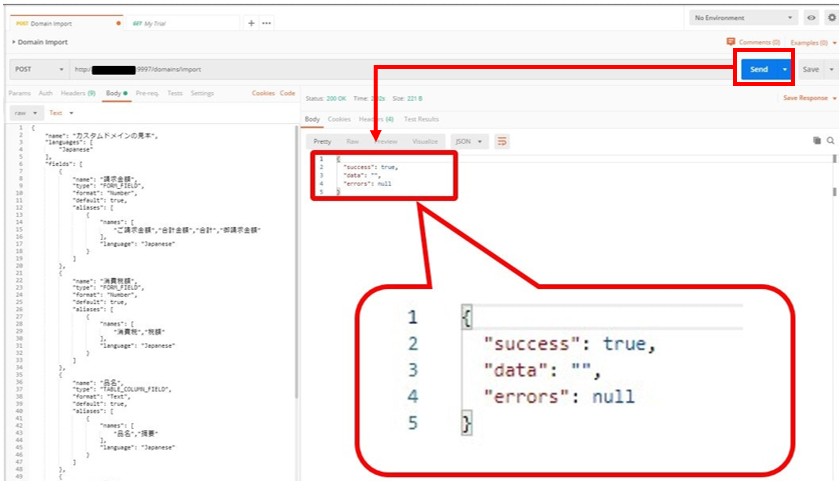Open the tab options ellipsis menu

pyautogui.click(x=266, y=23)
